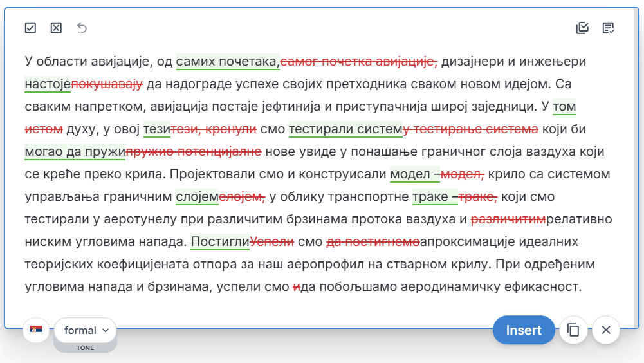Click the accept all changes checkmark icon
This screenshot has height=363, width=644.
tap(30, 28)
